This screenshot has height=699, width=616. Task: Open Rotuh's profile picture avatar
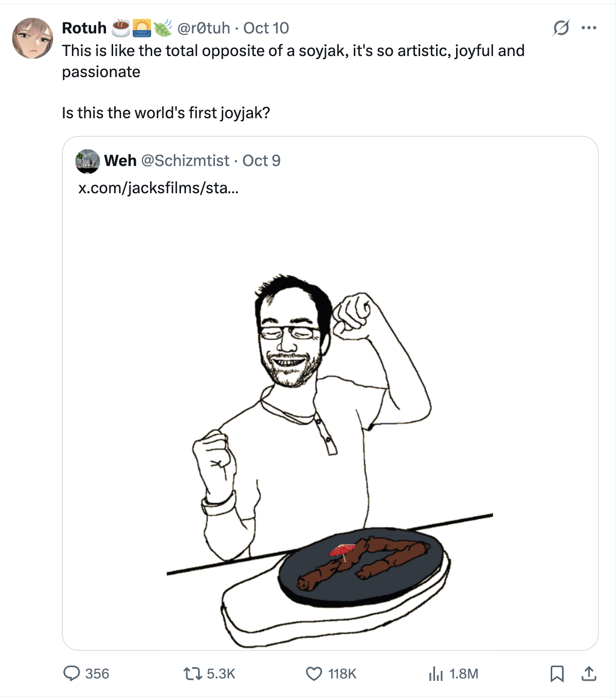32,39
